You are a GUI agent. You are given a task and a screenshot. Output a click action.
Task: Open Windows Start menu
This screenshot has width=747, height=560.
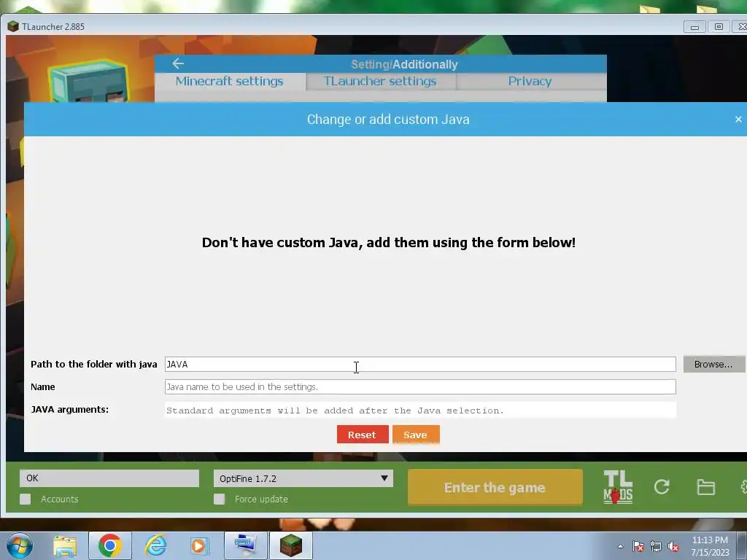point(20,545)
